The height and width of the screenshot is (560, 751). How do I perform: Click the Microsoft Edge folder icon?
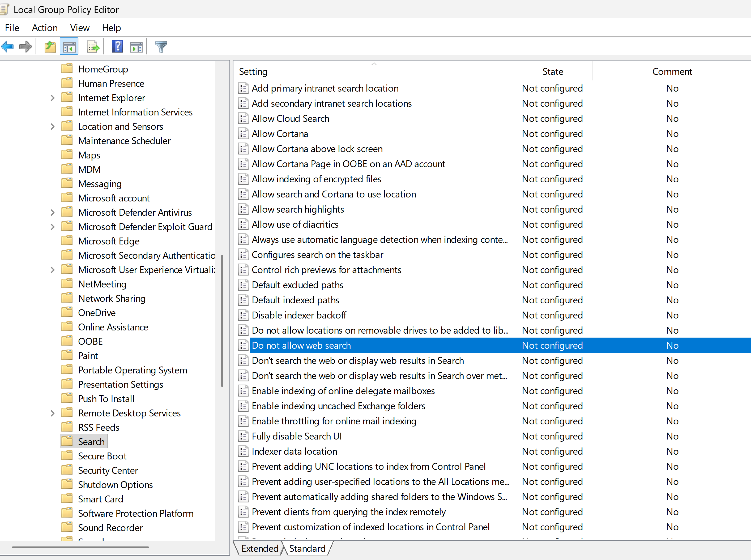pyautogui.click(x=67, y=240)
